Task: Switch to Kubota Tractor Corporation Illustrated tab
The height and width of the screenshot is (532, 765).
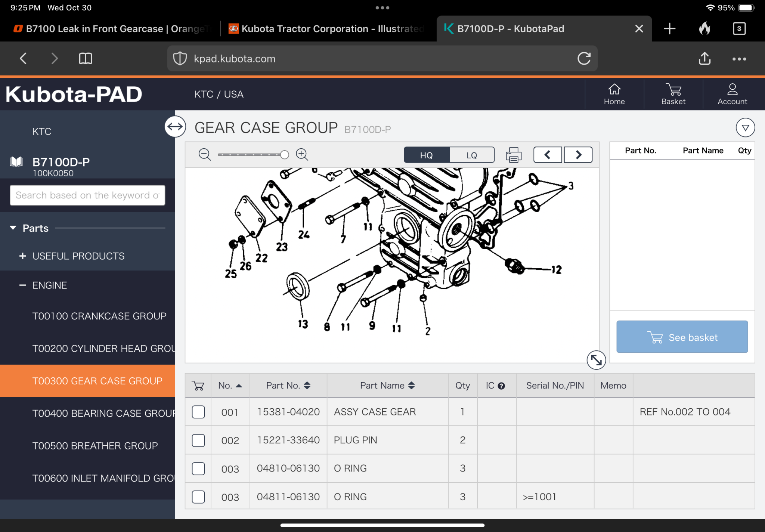Action: (326, 29)
